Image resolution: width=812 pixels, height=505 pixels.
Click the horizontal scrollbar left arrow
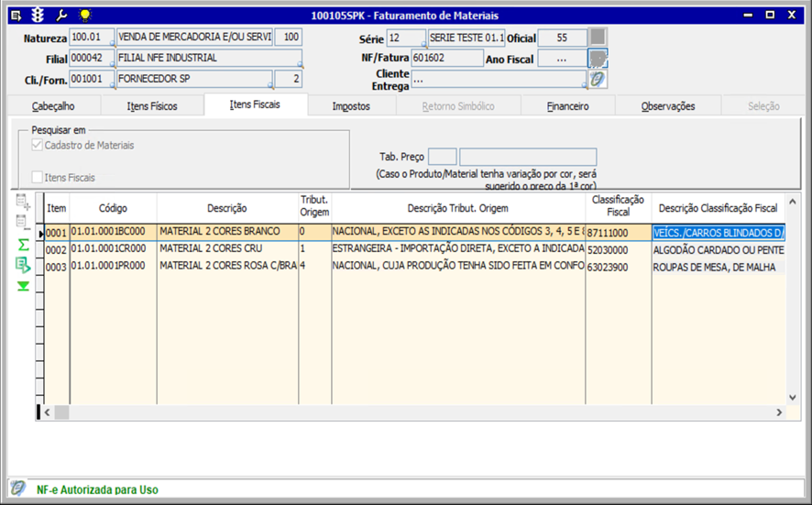pos(47,412)
